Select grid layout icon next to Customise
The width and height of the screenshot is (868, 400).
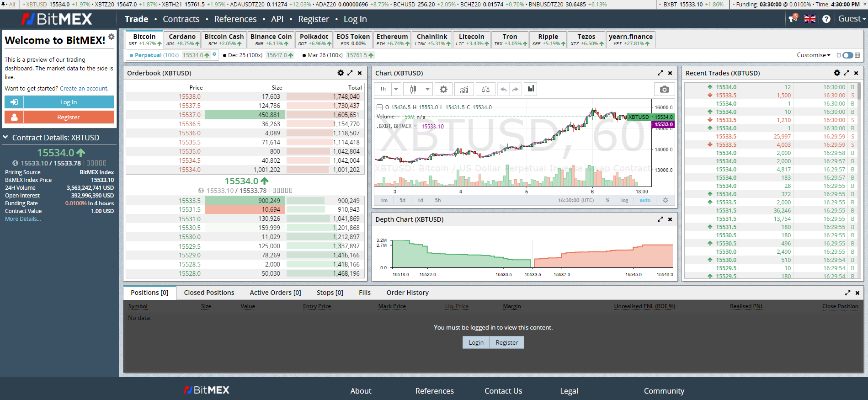(x=857, y=55)
